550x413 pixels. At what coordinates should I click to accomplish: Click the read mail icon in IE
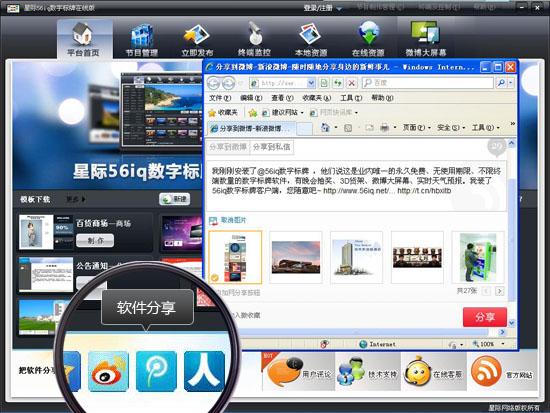click(x=369, y=128)
